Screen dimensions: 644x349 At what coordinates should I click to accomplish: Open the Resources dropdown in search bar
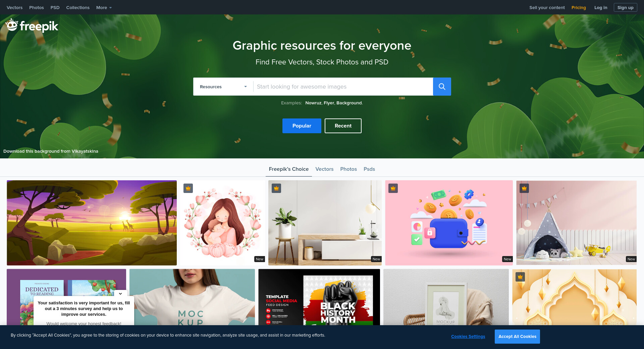[x=223, y=87]
